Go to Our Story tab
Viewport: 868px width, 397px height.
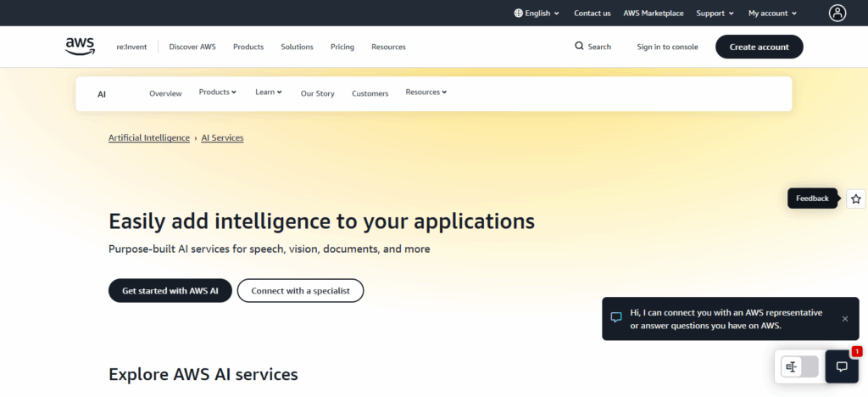(317, 93)
